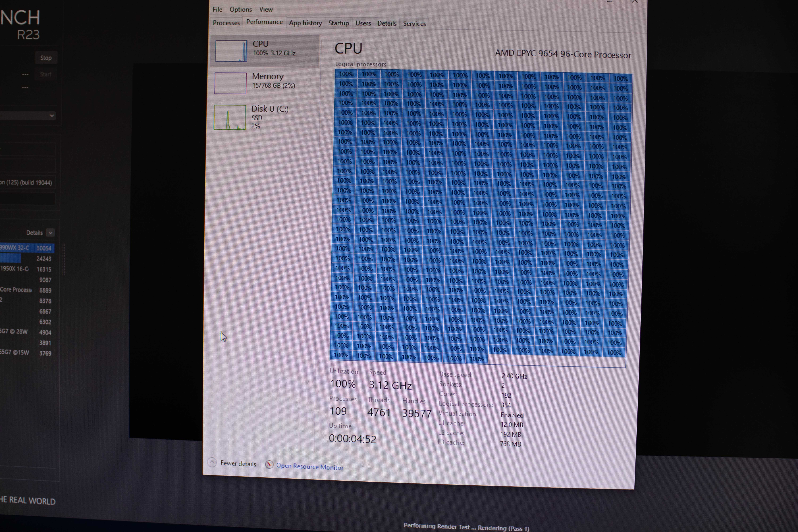This screenshot has width=798, height=532.
Task: Open Resource Monitor link
Action: point(309,467)
